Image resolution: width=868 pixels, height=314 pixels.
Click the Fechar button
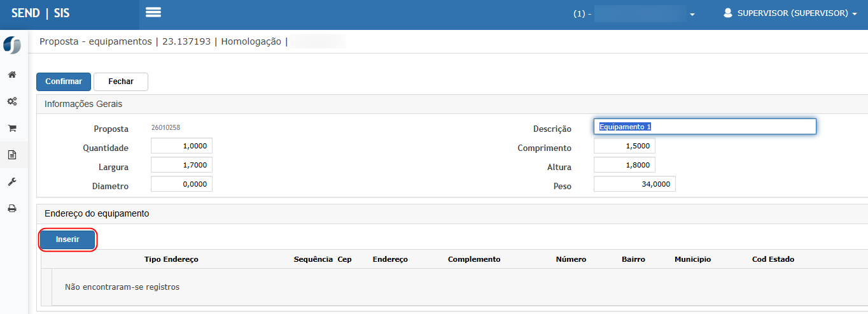(x=121, y=82)
